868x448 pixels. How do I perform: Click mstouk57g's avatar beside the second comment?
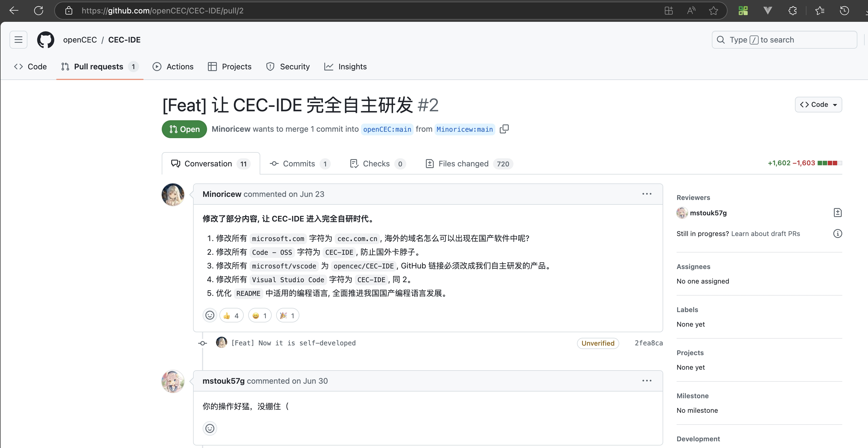click(173, 381)
